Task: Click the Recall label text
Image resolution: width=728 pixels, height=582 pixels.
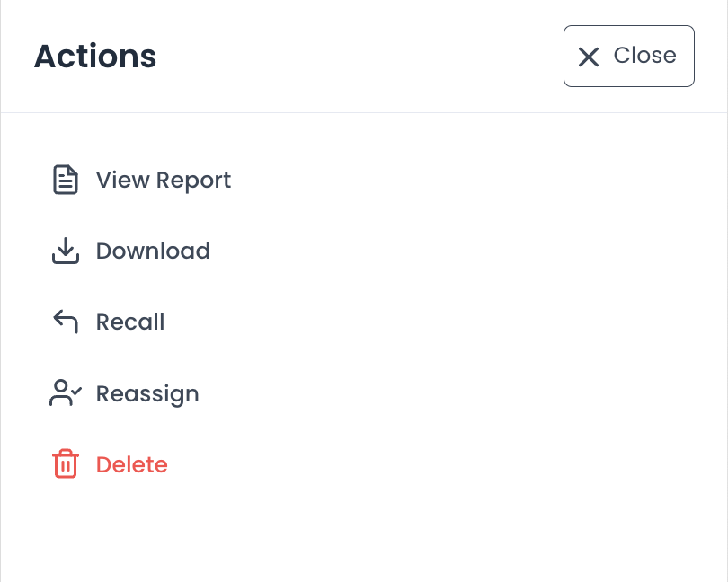Action: point(130,322)
